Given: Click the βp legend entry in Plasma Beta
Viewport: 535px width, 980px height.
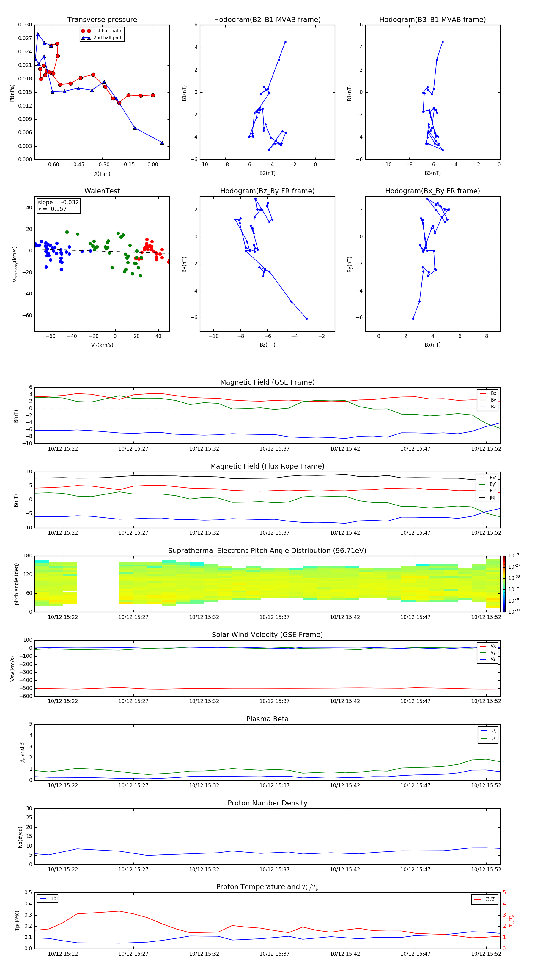Looking at the screenshot, I should coord(488,731).
